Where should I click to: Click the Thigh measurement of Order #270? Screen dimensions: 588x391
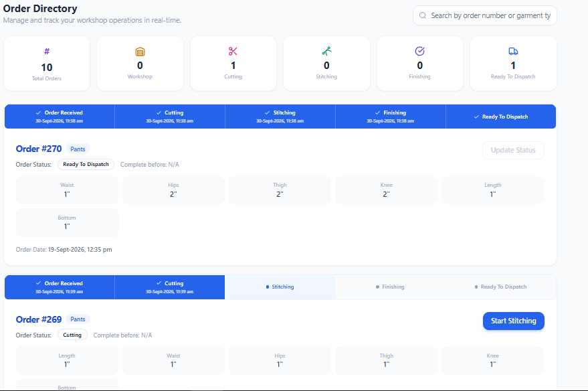coord(280,190)
